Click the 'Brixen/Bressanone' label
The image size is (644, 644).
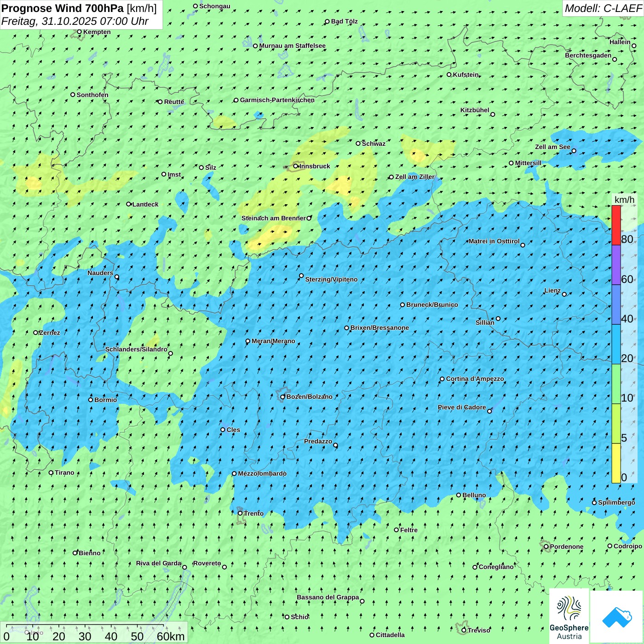[x=379, y=328]
